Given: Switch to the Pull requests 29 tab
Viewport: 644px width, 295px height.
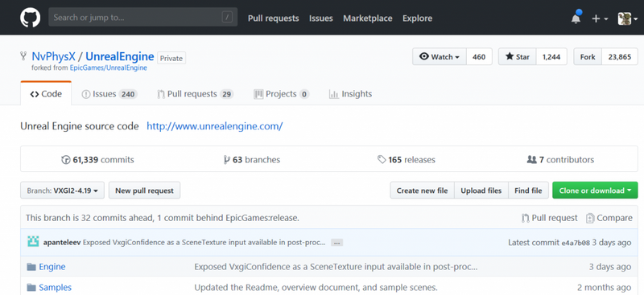Looking at the screenshot, I should (x=195, y=94).
